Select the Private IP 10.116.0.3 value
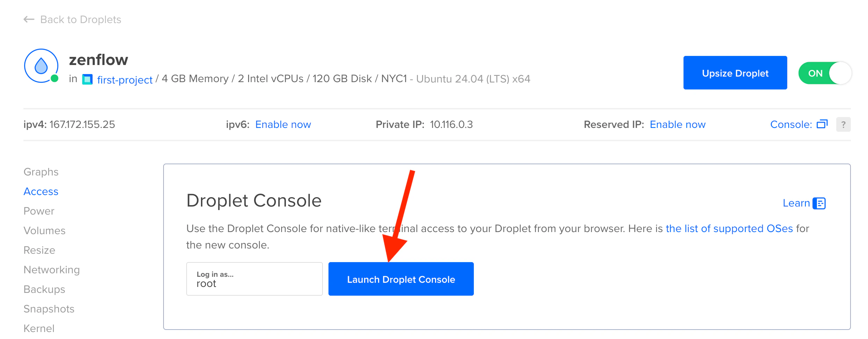The width and height of the screenshot is (868, 339). click(x=451, y=124)
